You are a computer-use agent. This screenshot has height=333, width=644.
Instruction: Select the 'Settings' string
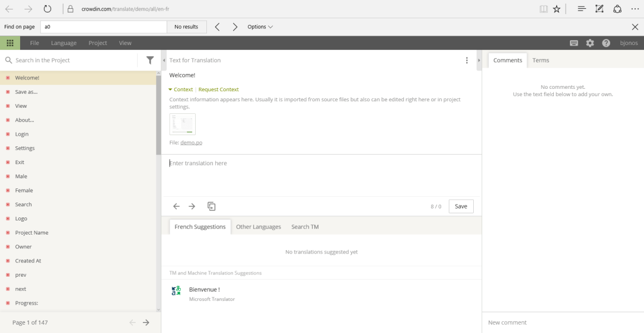[78, 148]
